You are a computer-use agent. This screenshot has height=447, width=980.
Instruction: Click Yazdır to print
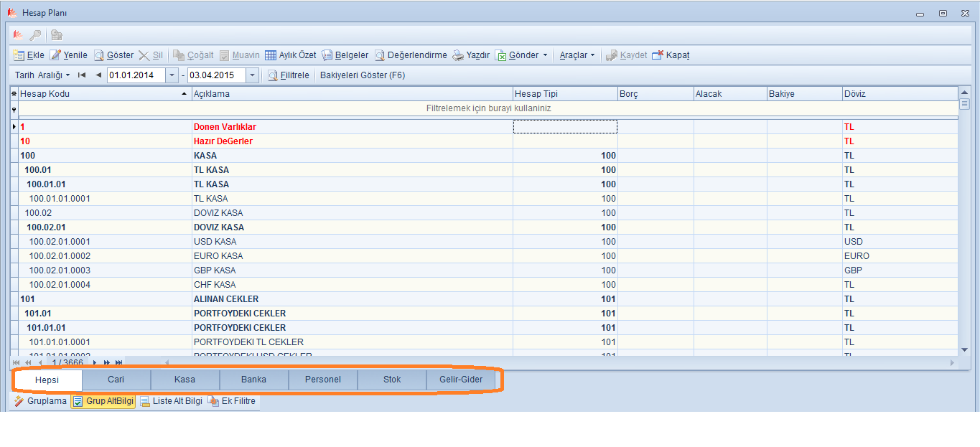(471, 55)
